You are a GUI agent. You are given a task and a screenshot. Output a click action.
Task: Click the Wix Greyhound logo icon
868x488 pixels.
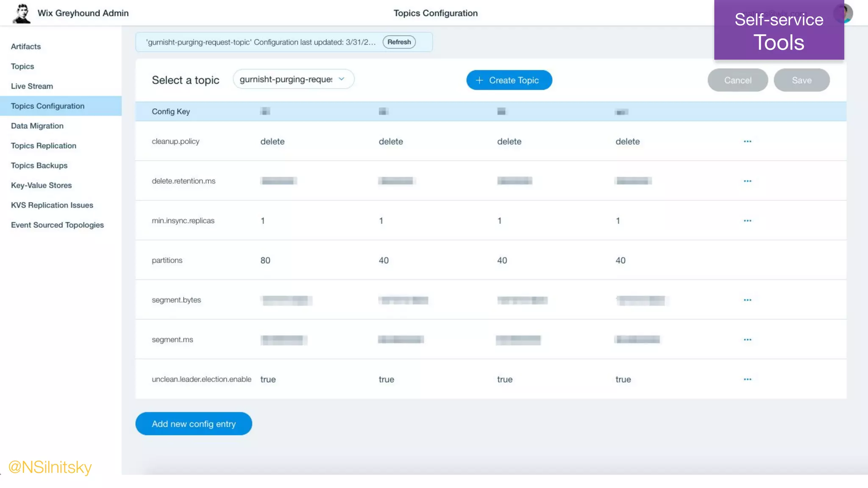click(22, 14)
